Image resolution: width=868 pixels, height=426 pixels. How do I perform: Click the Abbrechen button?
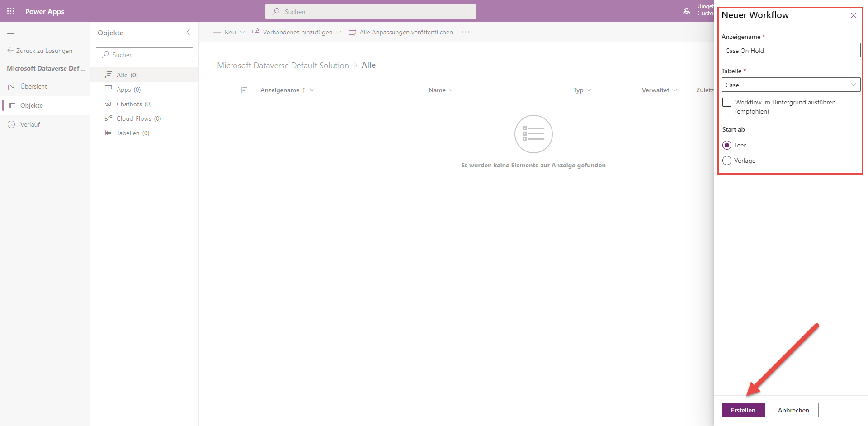tap(793, 410)
